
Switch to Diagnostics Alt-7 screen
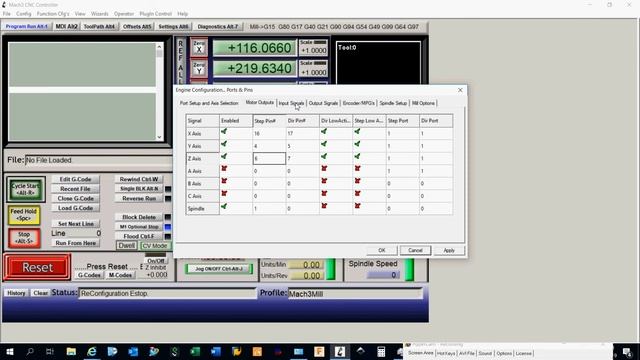(x=218, y=27)
